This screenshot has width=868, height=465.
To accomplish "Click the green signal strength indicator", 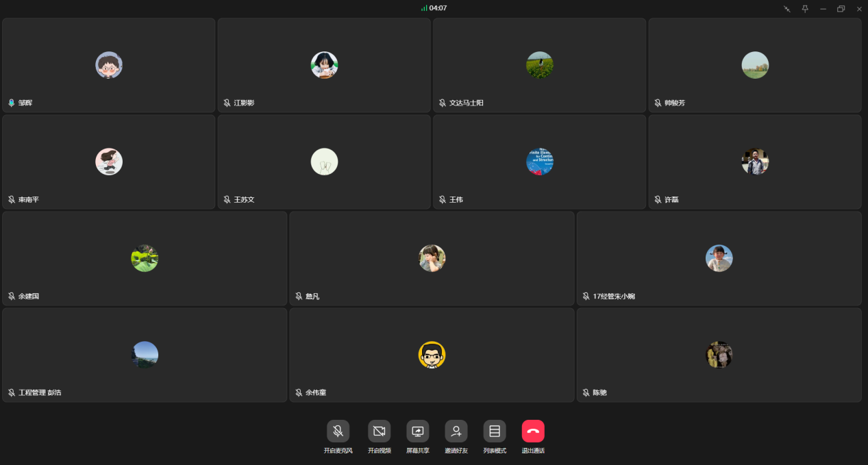I will pyautogui.click(x=424, y=8).
